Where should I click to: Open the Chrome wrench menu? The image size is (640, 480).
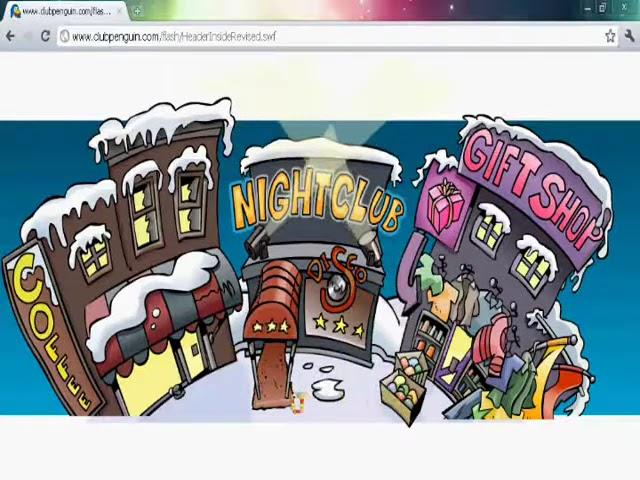tap(629, 36)
